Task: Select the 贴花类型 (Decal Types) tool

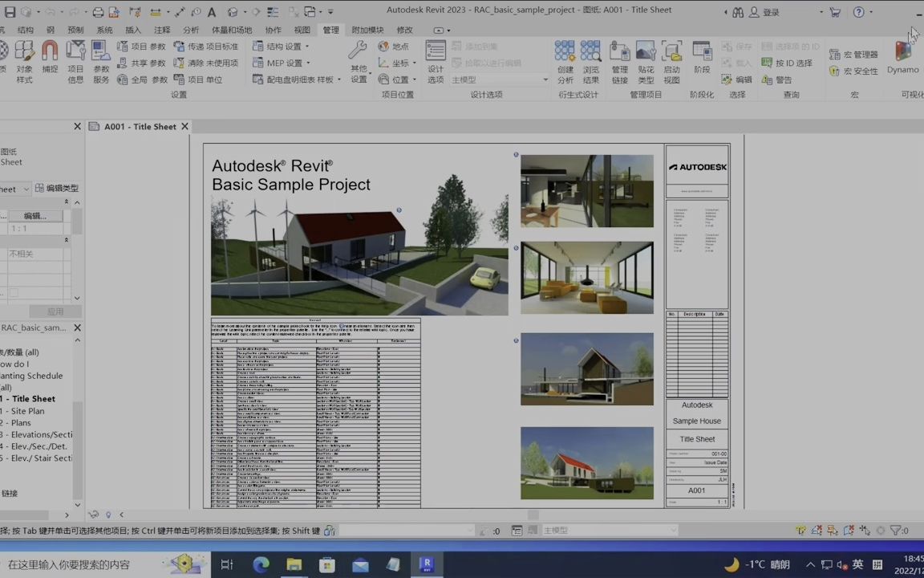Action: 646,61
